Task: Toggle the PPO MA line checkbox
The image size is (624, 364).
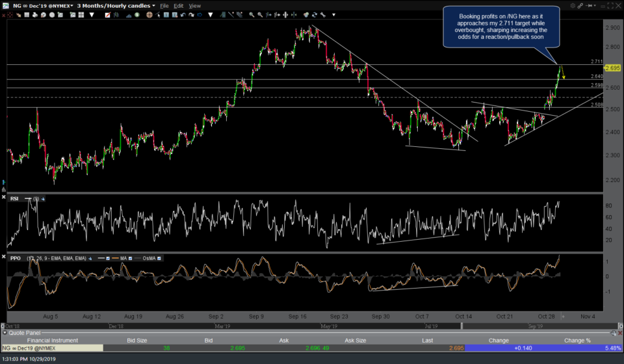Action: [130, 258]
